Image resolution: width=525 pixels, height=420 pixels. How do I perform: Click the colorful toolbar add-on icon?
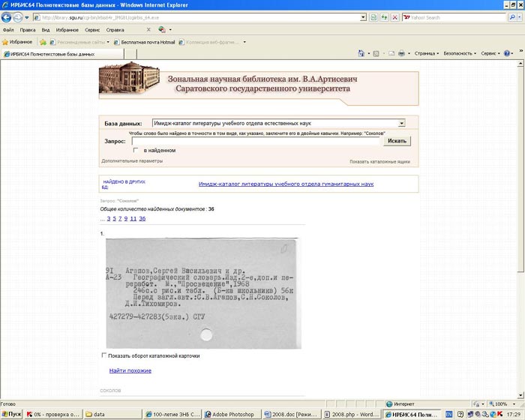tap(162, 29)
